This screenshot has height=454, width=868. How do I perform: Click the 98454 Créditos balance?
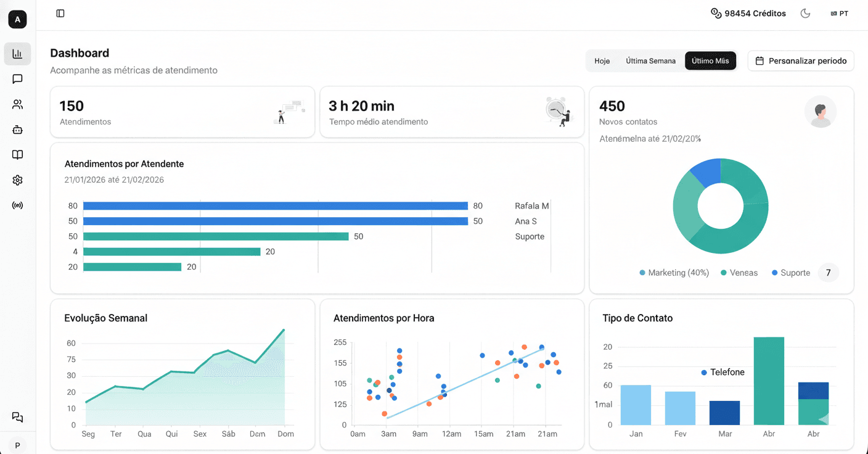[x=748, y=14]
